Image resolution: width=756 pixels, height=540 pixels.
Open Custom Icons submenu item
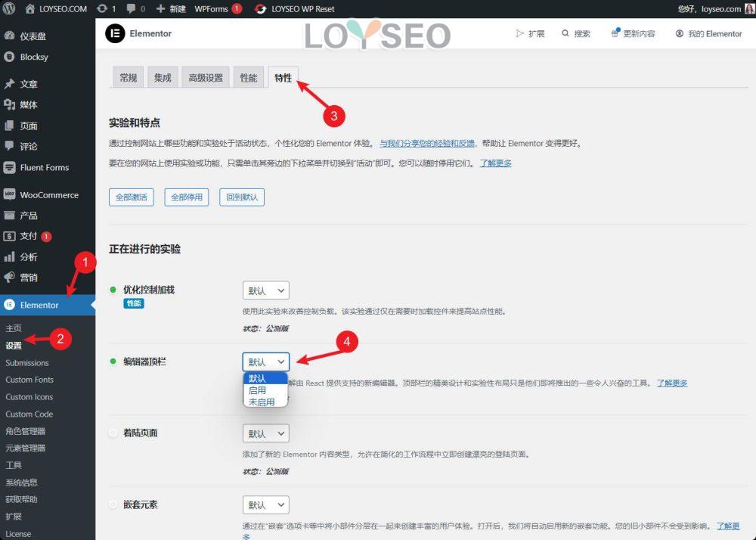pos(29,397)
